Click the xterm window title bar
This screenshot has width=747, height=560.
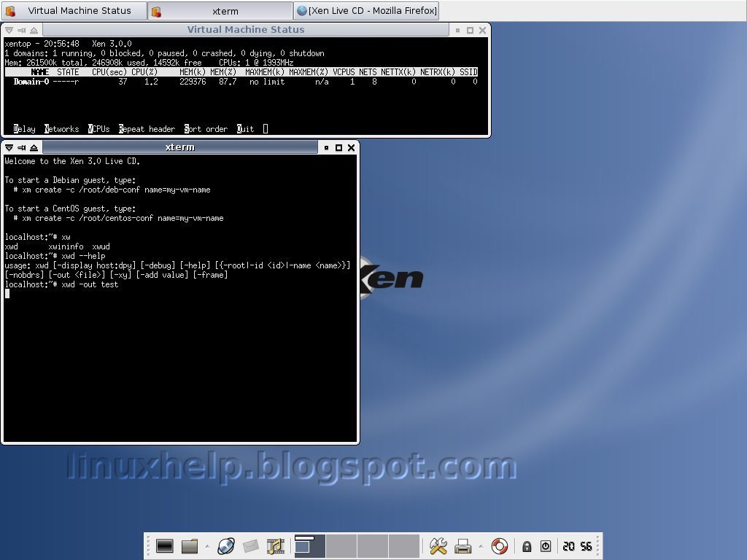click(x=180, y=147)
